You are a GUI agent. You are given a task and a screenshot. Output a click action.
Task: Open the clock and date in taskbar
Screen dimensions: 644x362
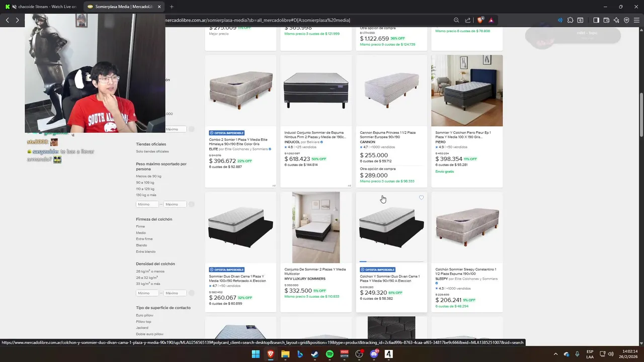(x=628, y=354)
